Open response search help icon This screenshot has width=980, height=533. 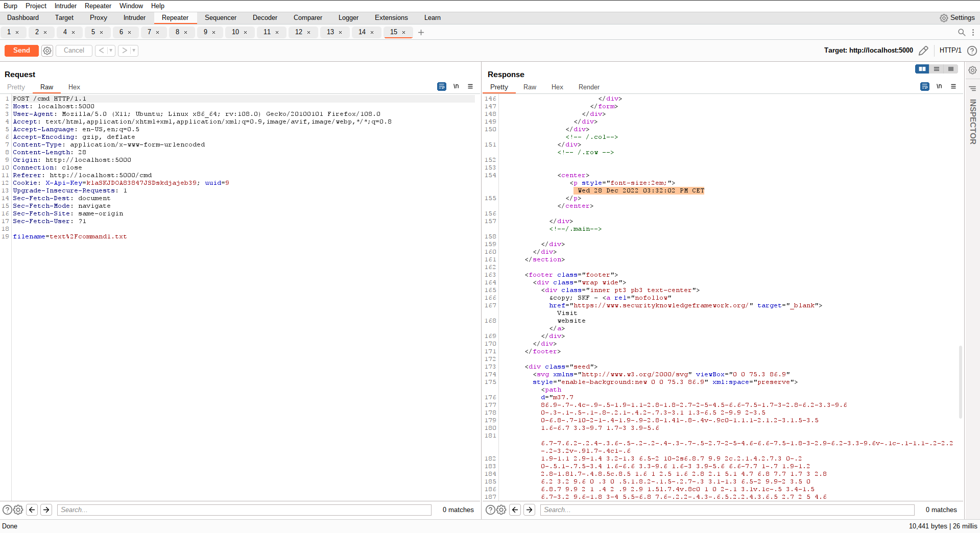click(490, 510)
